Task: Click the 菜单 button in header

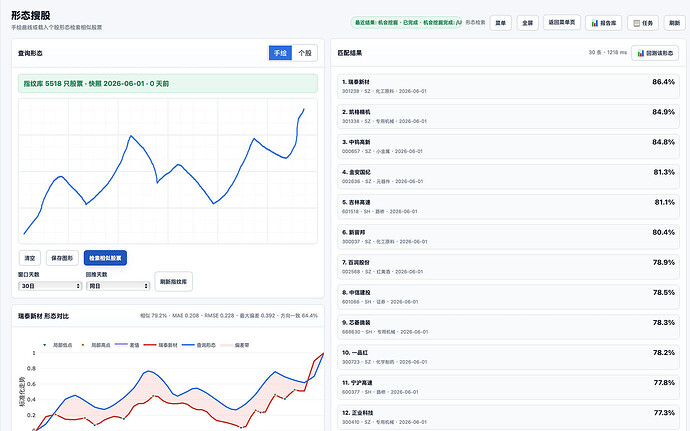Action: click(501, 23)
